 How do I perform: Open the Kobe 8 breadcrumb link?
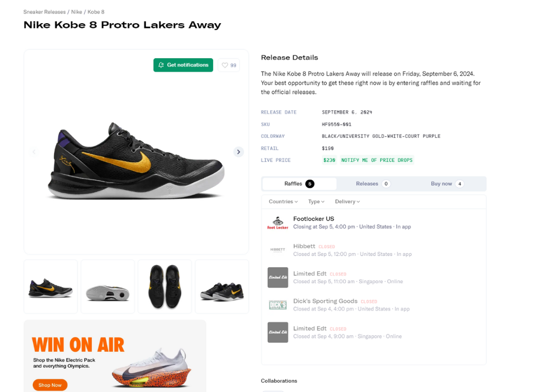tap(96, 12)
